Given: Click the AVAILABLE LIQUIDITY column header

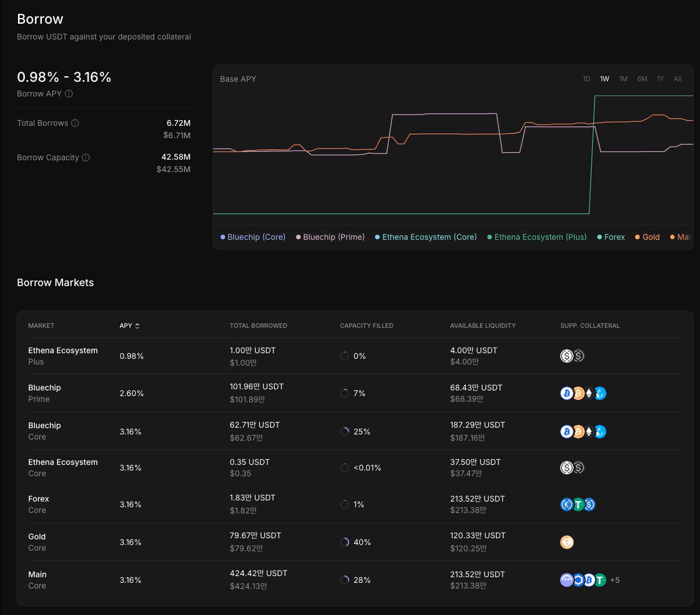Looking at the screenshot, I should 483,326.
